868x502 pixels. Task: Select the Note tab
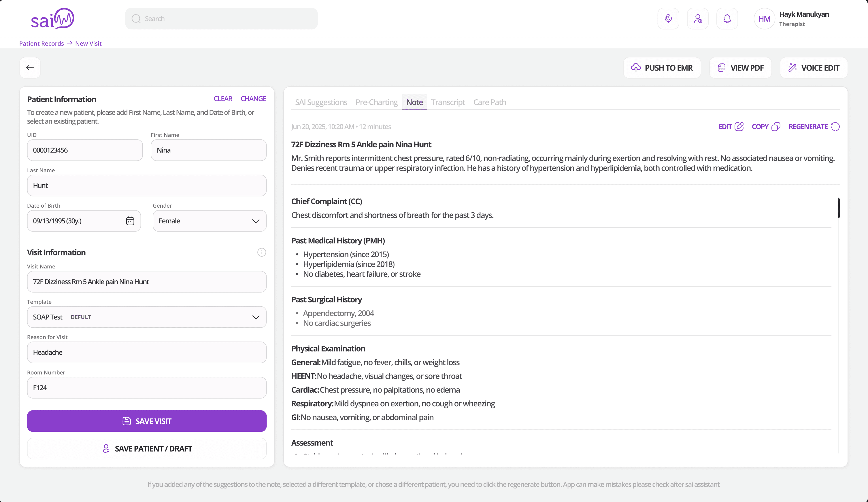(414, 102)
